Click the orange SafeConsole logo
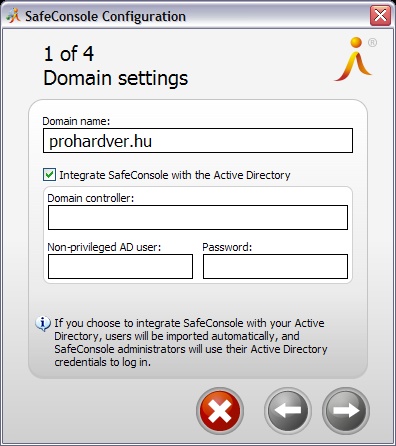396x446 pixels. (354, 59)
